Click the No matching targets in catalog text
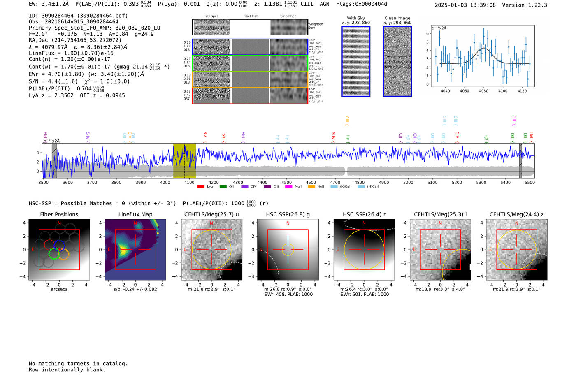576x392 pixels. pos(78,363)
